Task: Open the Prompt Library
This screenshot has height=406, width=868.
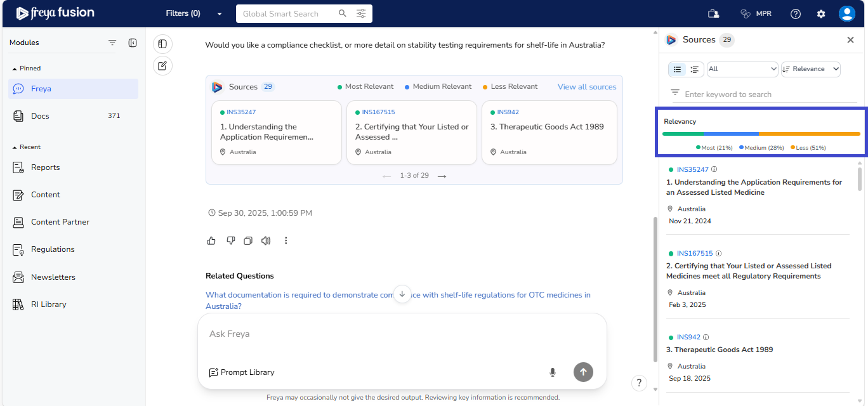Action: pos(242,372)
